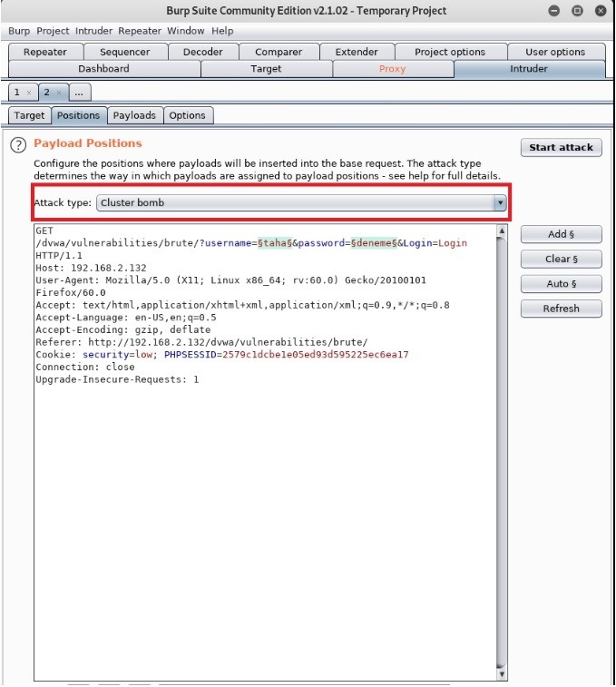Open the Options sub-tab
This screenshot has height=687, width=616.
click(187, 115)
